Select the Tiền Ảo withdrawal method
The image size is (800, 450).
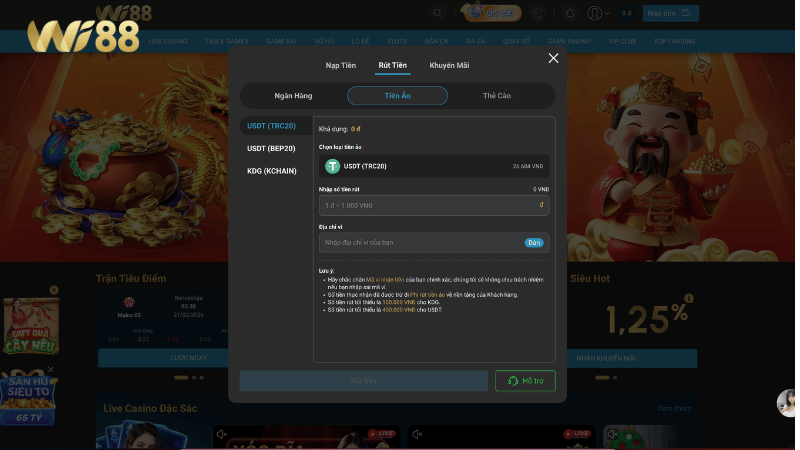[398, 95]
